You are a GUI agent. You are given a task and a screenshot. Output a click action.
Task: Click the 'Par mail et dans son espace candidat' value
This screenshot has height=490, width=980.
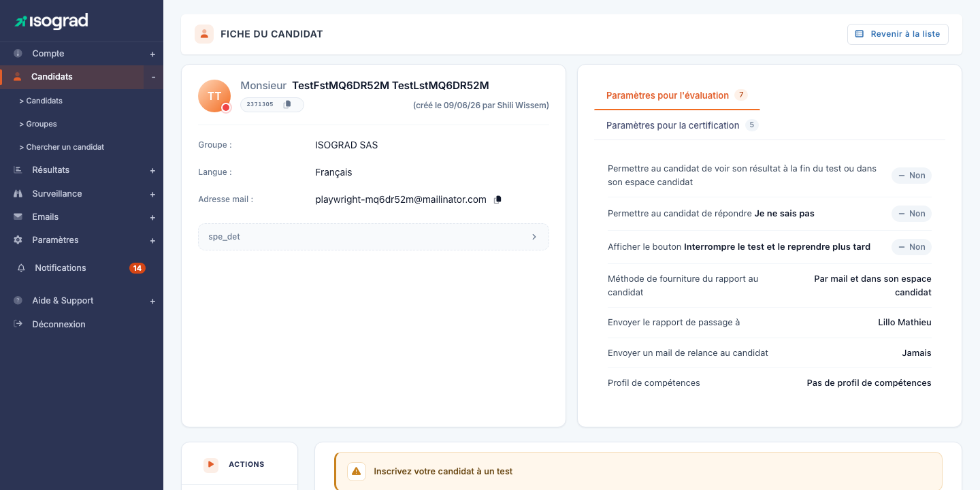pos(872,285)
